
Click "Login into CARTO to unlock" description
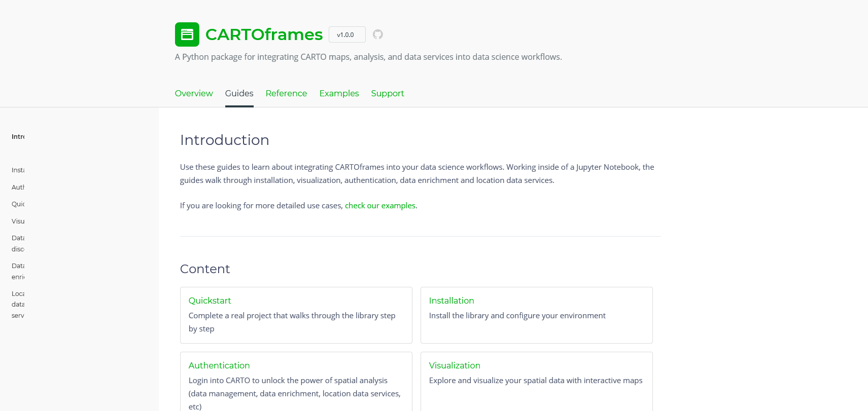pos(295,393)
